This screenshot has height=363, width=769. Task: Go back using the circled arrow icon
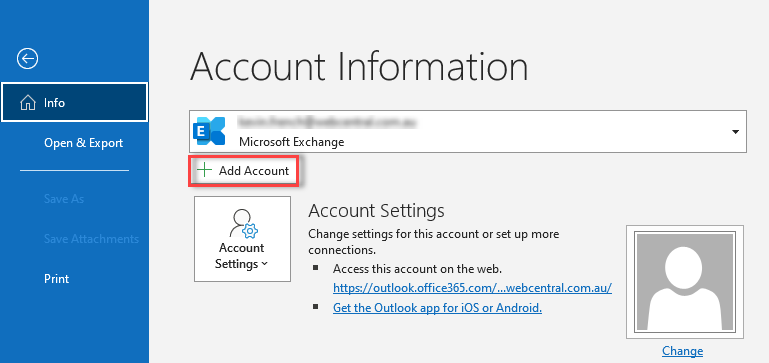(27, 59)
